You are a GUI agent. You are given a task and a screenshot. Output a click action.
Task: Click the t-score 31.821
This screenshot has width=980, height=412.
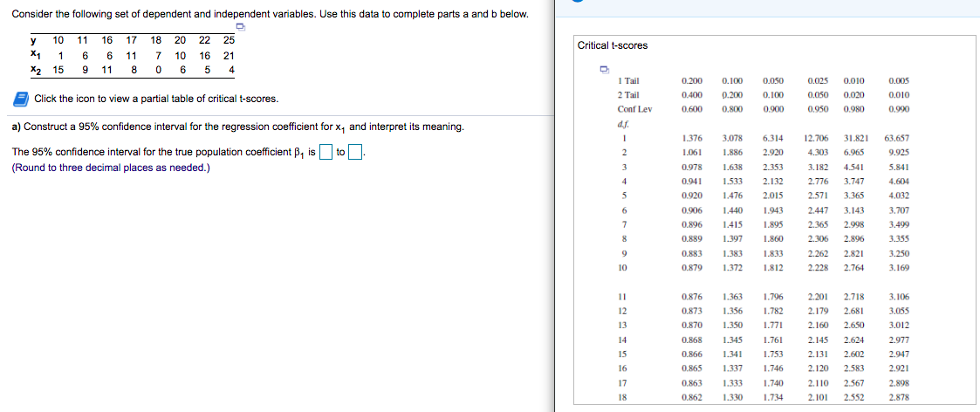tap(855, 138)
